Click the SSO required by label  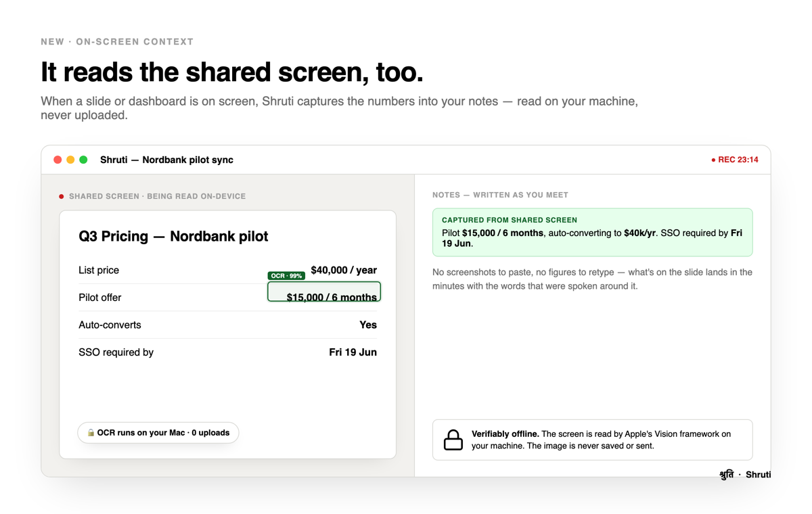coord(116,352)
